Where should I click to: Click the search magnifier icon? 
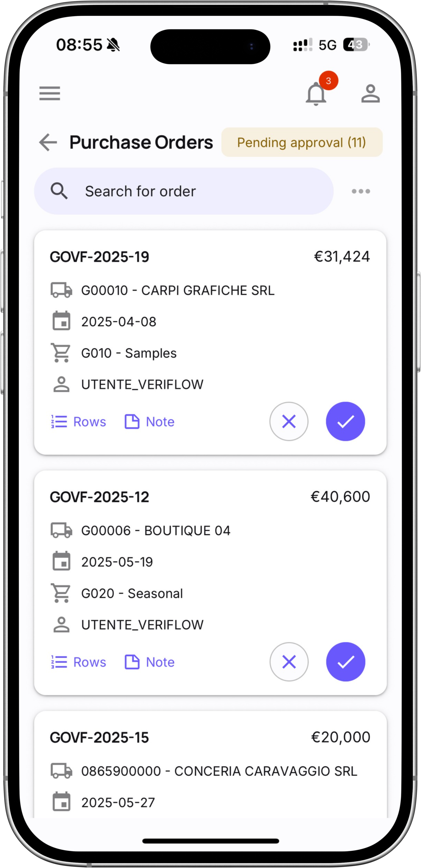point(59,191)
